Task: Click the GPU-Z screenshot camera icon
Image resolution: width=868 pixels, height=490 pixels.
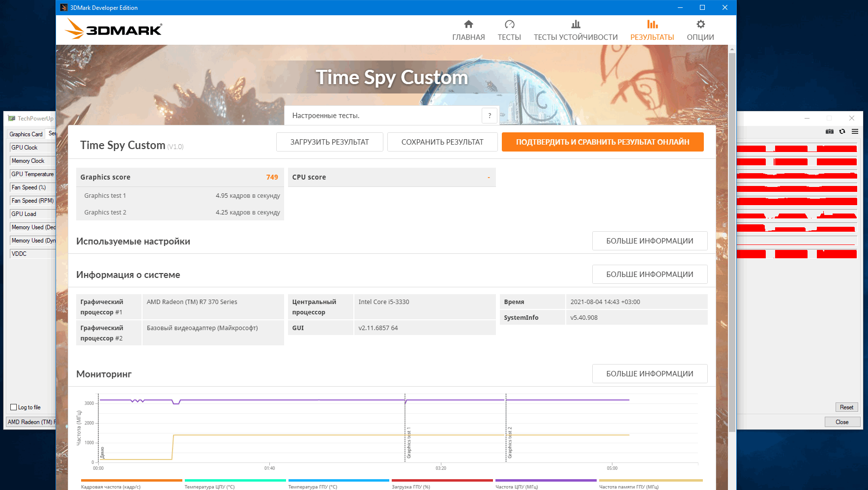Action: tap(830, 131)
